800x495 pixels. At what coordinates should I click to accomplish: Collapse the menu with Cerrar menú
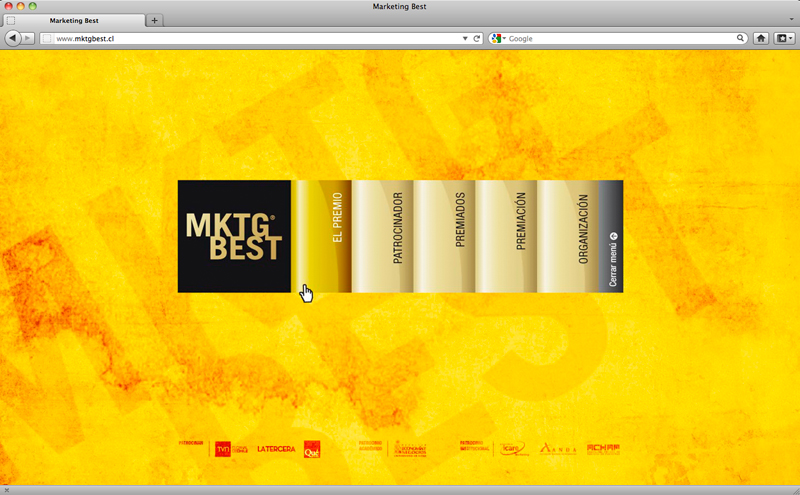612,236
